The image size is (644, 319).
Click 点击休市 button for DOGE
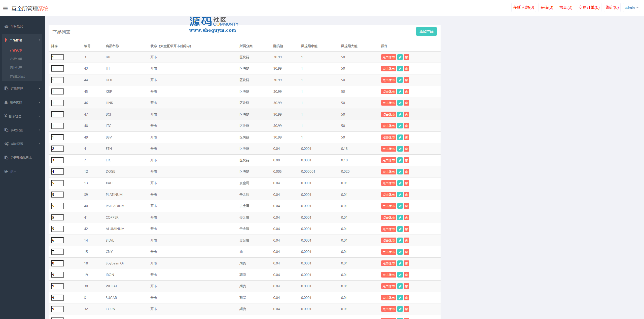click(388, 172)
